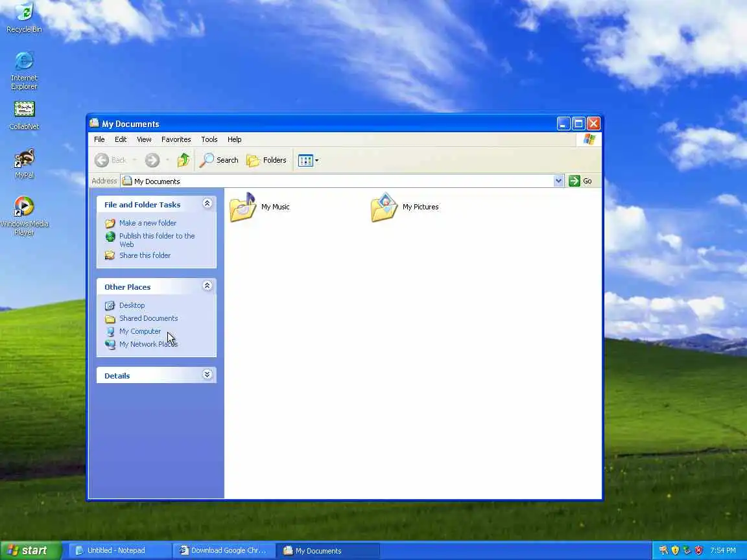Viewport: 747px width, 560px height.
Task: Click the Views toolbar icon
Action: pyautogui.click(x=305, y=161)
